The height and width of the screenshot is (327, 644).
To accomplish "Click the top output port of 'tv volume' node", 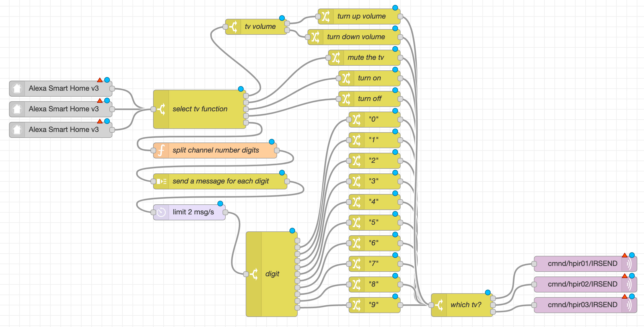I will pos(287,23).
